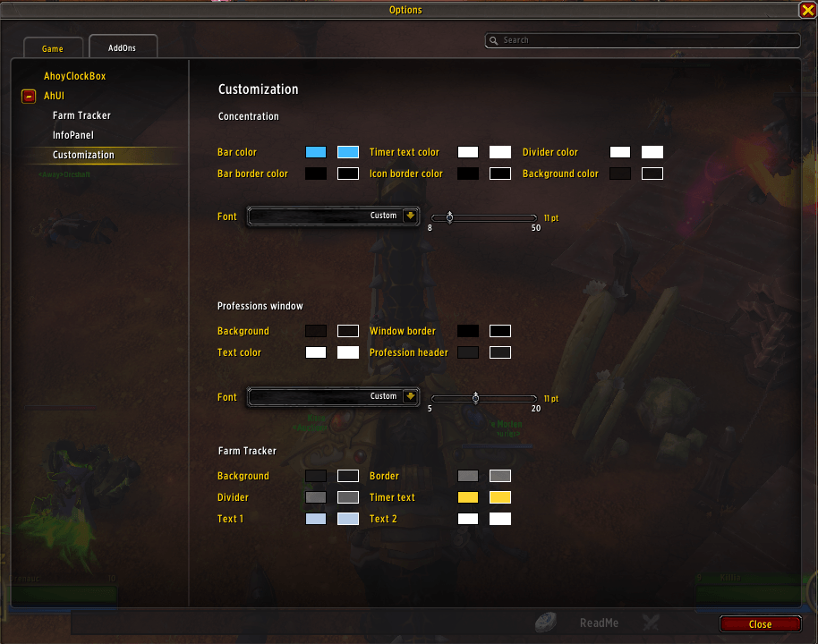Viewport: 818px width, 644px height.
Task: Open the Farm Tracker sidebar entry under AhUI
Action: coord(82,115)
